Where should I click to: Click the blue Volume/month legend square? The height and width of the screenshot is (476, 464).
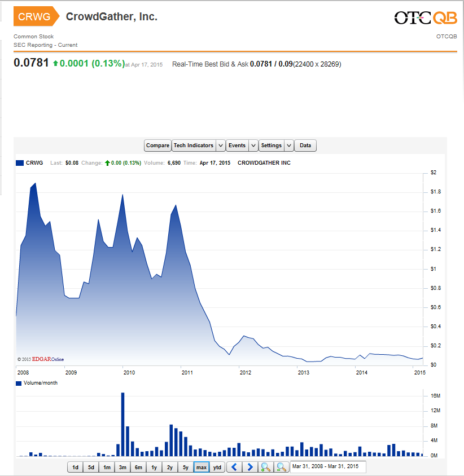click(19, 383)
